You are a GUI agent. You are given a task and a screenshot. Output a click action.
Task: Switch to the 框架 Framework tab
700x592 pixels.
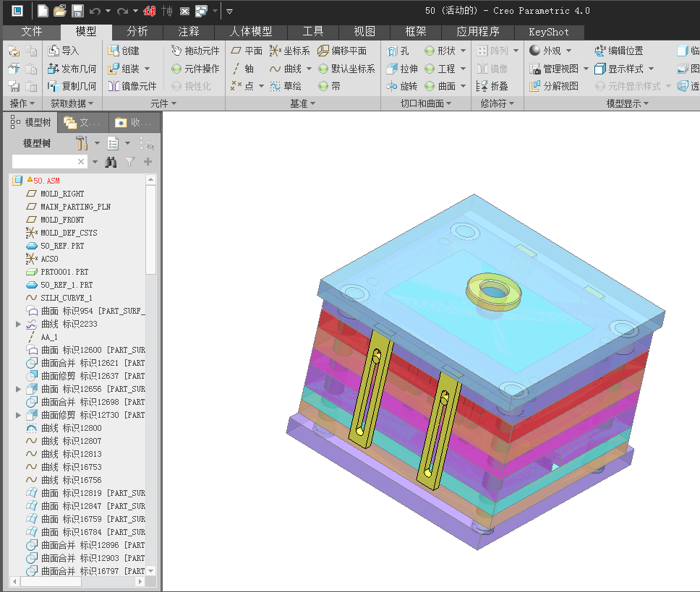pos(416,32)
